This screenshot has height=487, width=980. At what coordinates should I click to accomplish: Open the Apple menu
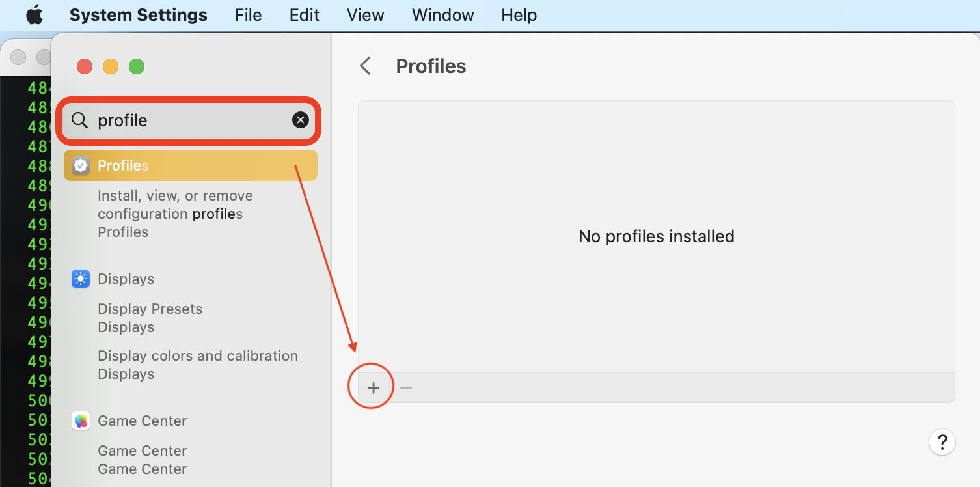(x=34, y=15)
